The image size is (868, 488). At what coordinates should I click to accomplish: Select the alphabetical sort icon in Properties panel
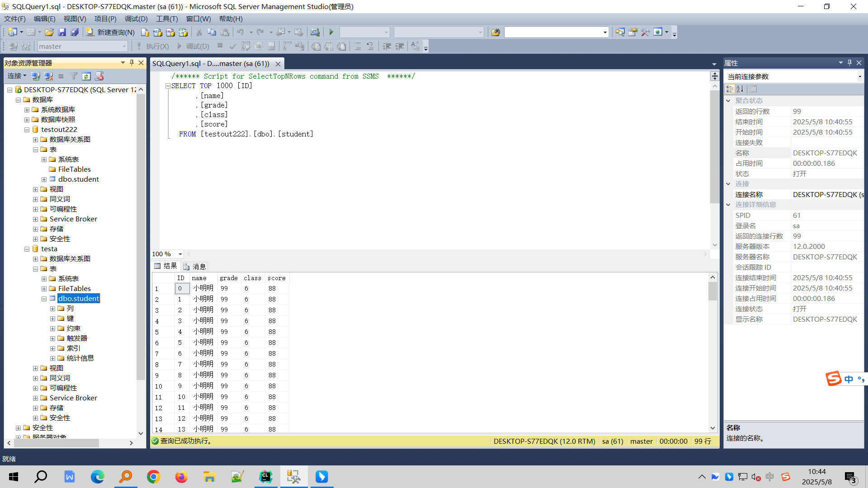point(740,89)
